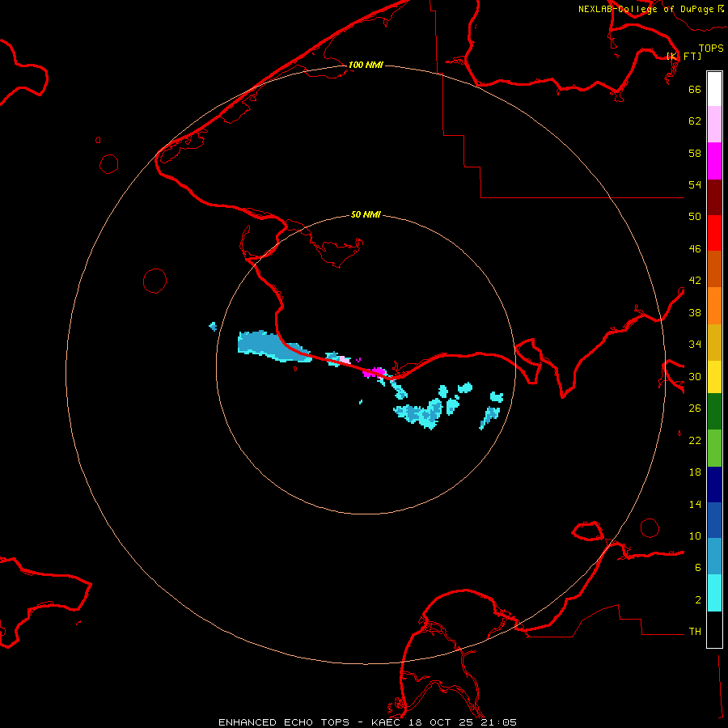
Task: Click the cyan legend swatch
Action: point(714,593)
